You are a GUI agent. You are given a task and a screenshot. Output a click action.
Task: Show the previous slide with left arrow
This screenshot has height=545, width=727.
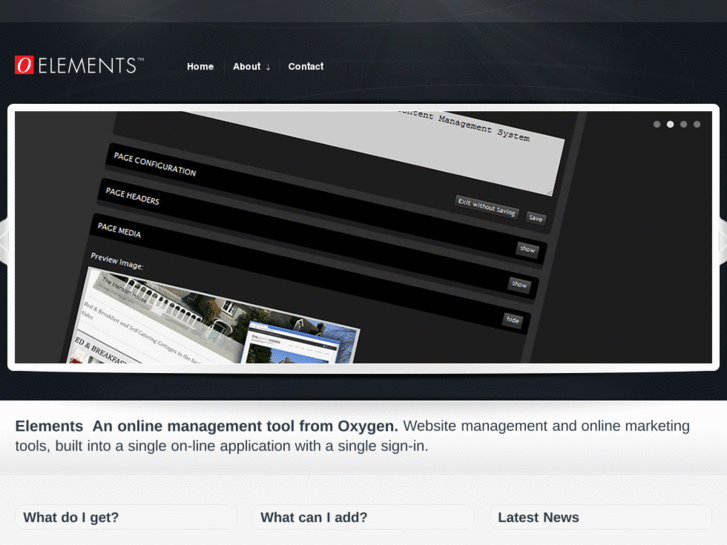pos(4,241)
